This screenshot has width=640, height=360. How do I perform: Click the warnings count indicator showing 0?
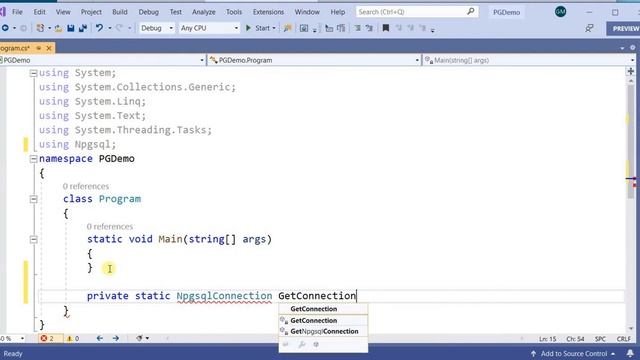click(73, 338)
